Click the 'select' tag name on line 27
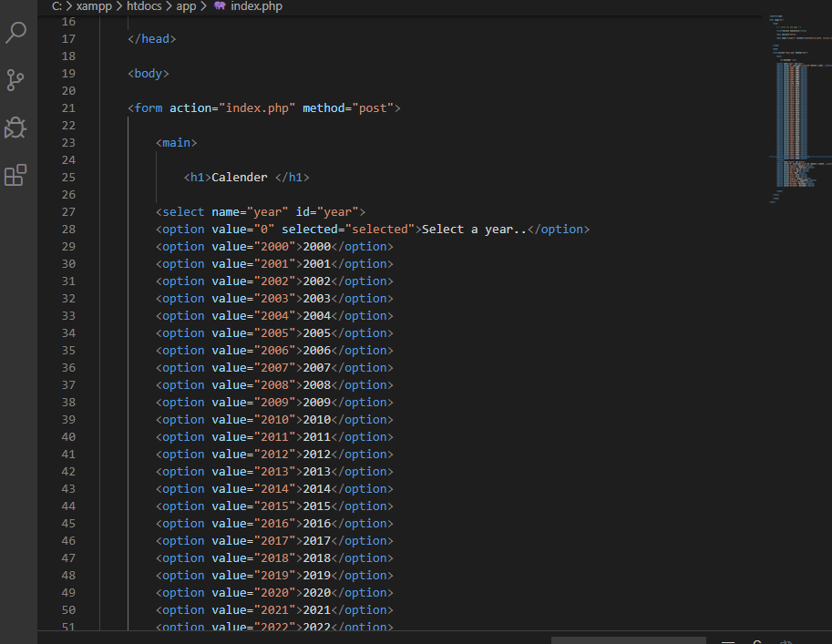832x644 pixels. (x=183, y=212)
